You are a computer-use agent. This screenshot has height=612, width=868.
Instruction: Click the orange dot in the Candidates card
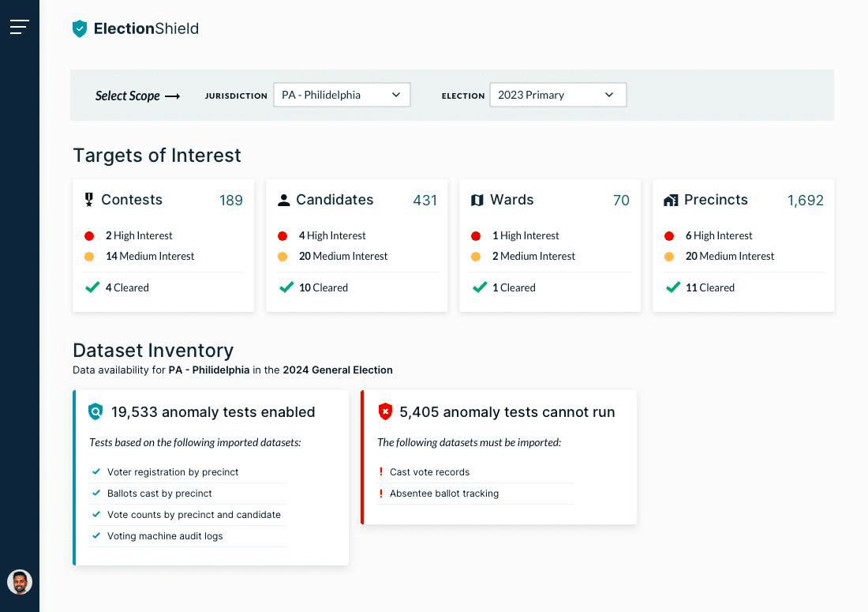point(282,257)
